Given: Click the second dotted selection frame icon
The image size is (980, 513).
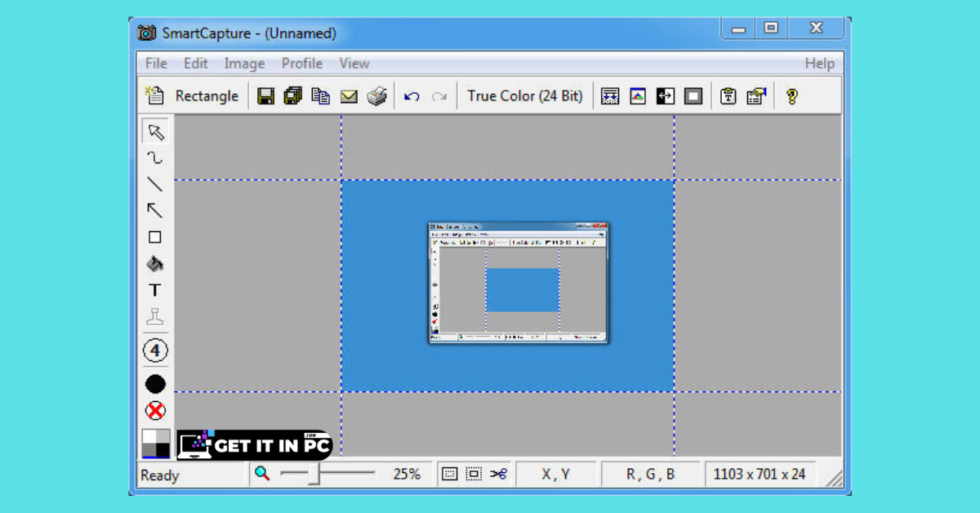Looking at the screenshot, I should pos(474,474).
